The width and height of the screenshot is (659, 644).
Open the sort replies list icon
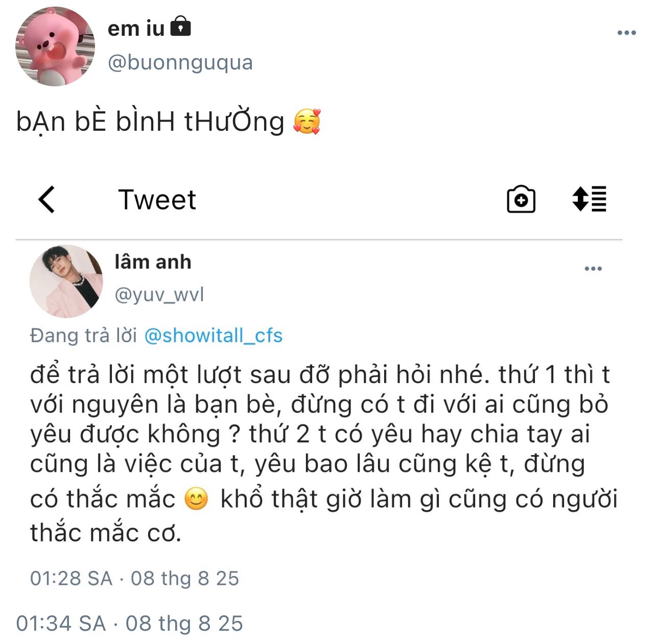[589, 199]
